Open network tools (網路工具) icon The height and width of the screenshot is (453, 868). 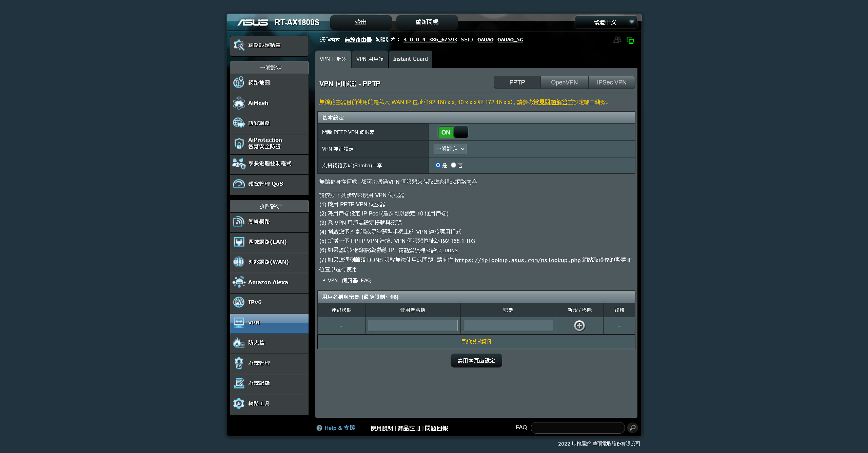coord(239,403)
